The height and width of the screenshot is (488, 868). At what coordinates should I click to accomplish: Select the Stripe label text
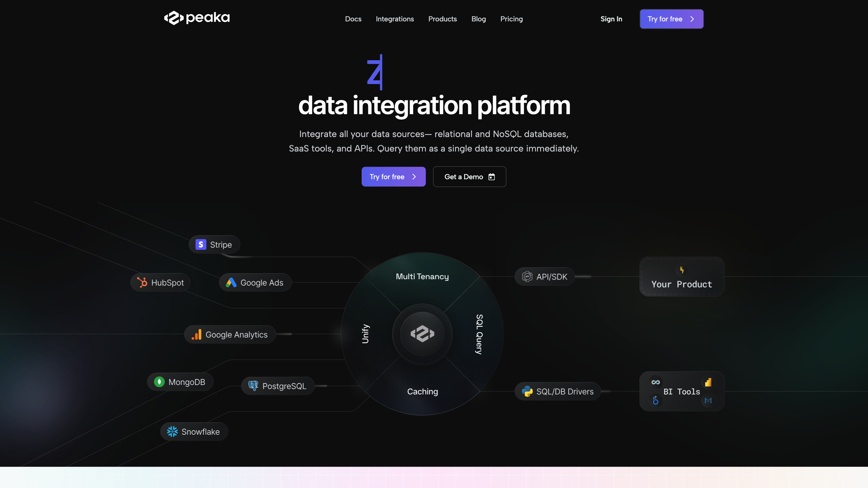(221, 245)
